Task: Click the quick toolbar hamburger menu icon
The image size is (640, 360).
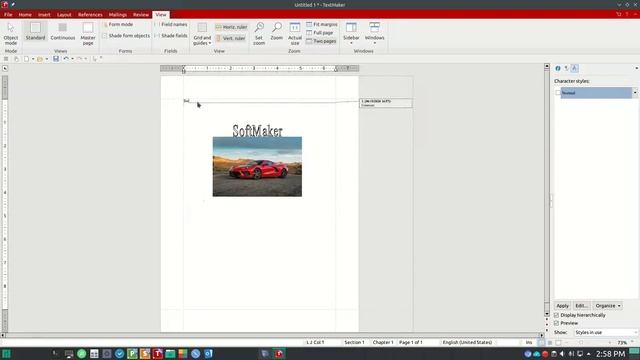Action: [x=6, y=59]
